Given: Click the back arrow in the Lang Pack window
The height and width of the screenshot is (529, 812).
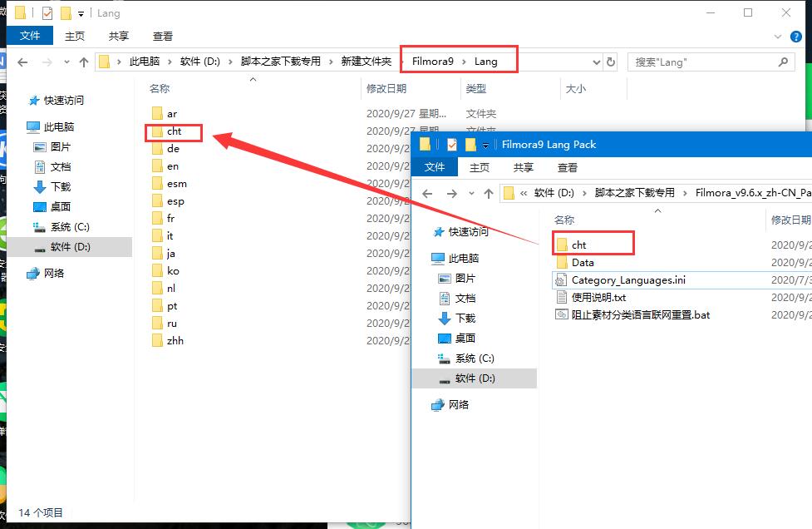Looking at the screenshot, I should point(427,194).
